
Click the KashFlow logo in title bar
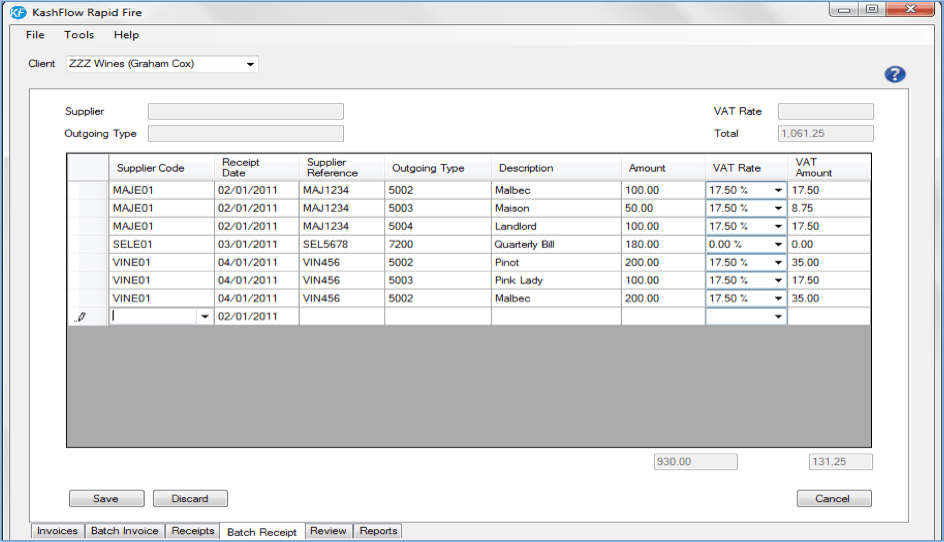tap(17, 11)
